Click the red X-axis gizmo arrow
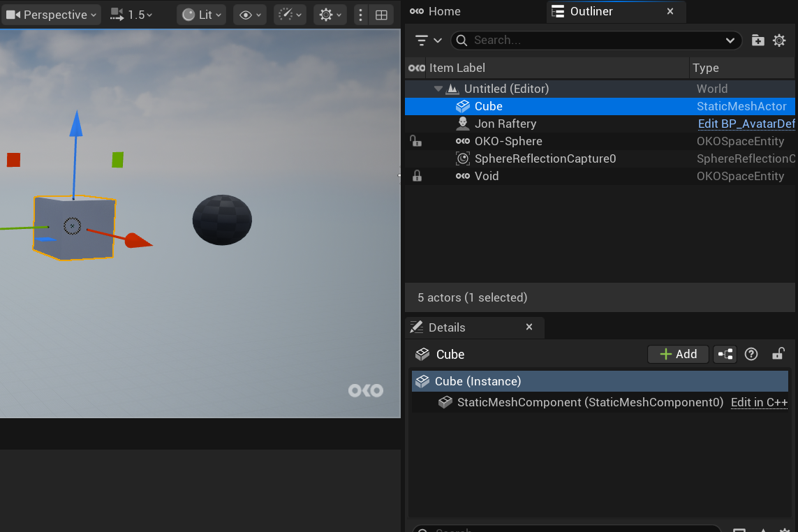 tap(138, 240)
